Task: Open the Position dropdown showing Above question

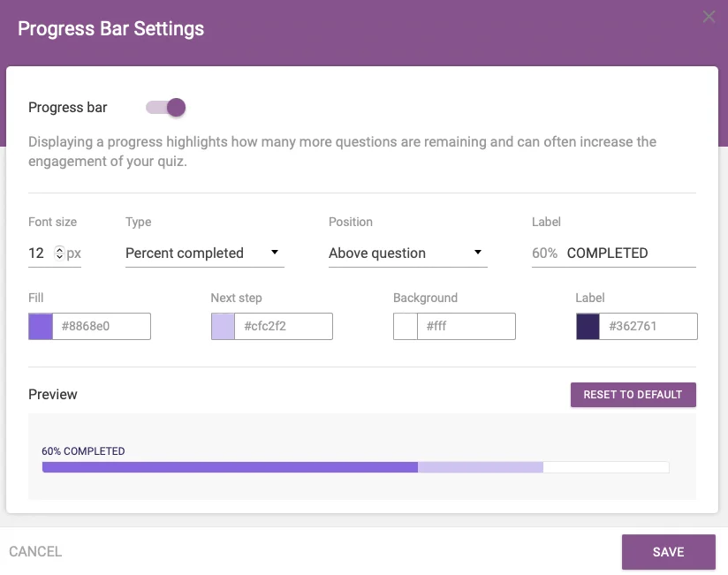Action: pos(406,253)
